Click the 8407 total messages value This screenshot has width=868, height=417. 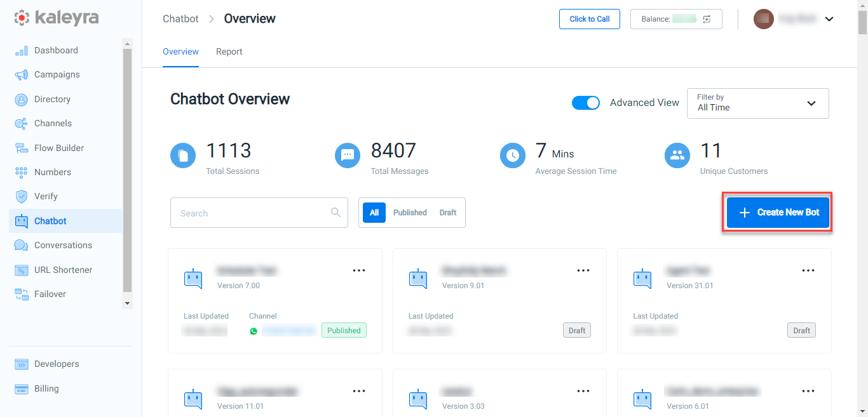coord(393,150)
